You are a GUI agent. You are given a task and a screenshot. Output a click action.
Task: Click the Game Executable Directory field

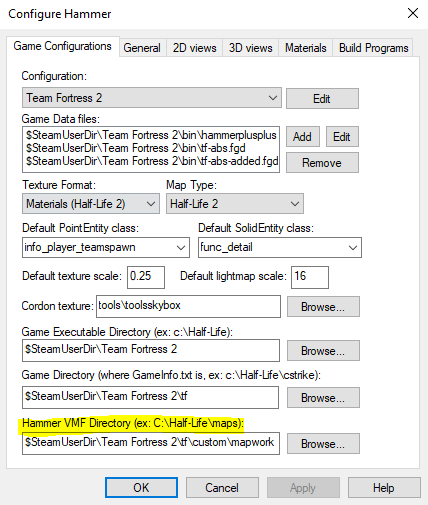(151, 350)
